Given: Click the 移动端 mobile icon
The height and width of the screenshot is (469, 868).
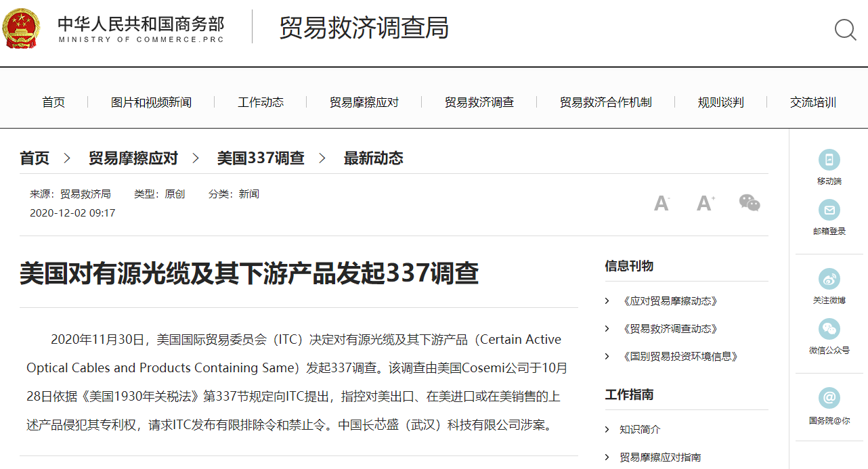Looking at the screenshot, I should pos(829,159).
